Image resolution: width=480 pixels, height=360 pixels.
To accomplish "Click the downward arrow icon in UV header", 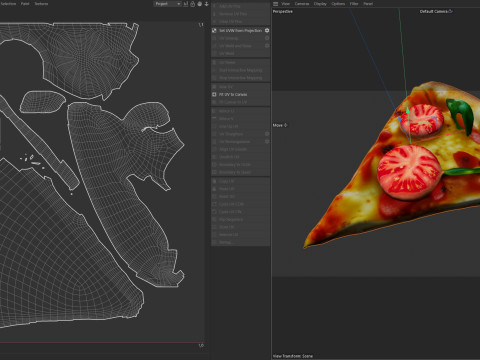I will [206, 4].
